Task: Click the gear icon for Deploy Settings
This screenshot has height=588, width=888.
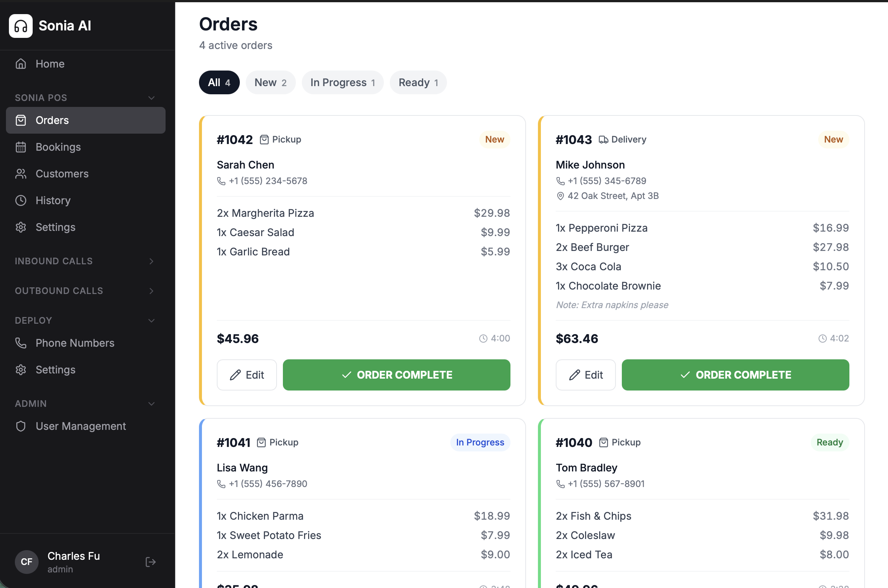Action: click(x=21, y=370)
